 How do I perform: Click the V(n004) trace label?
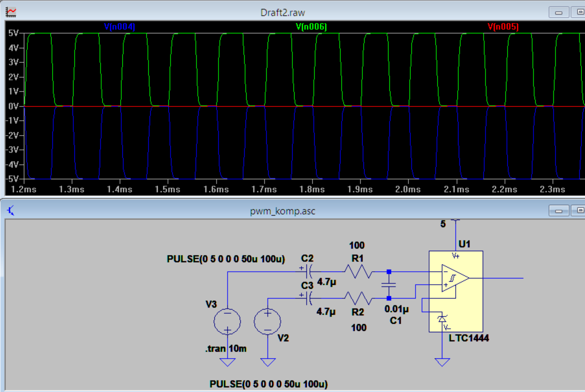120,27
